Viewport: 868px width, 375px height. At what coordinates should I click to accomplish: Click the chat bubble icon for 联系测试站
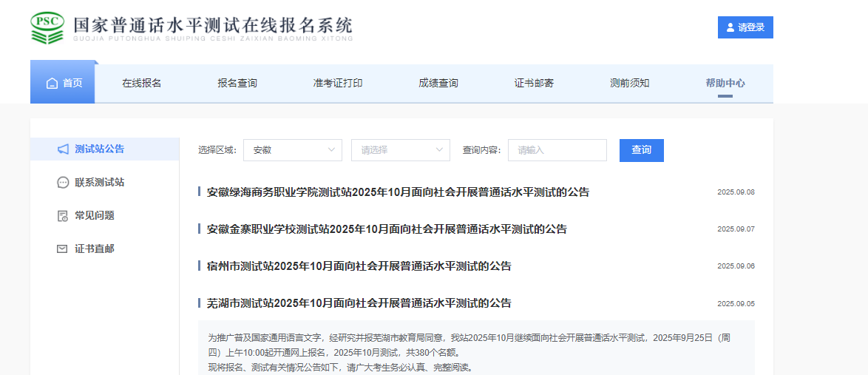coord(63,183)
